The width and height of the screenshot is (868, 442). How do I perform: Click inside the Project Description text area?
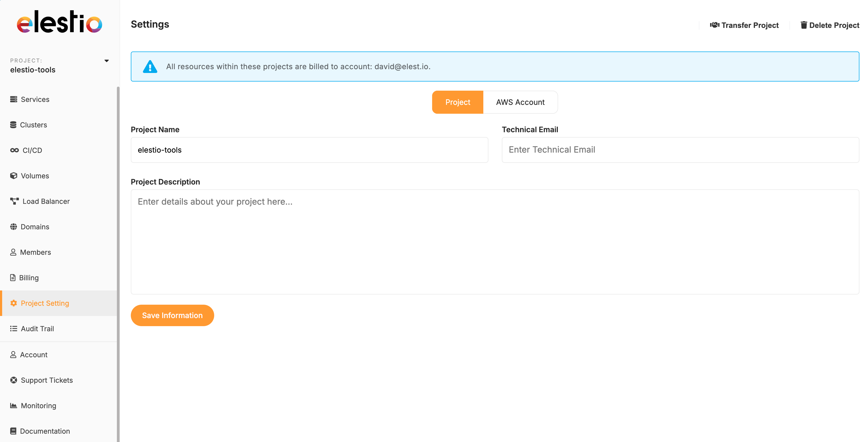[495, 241]
